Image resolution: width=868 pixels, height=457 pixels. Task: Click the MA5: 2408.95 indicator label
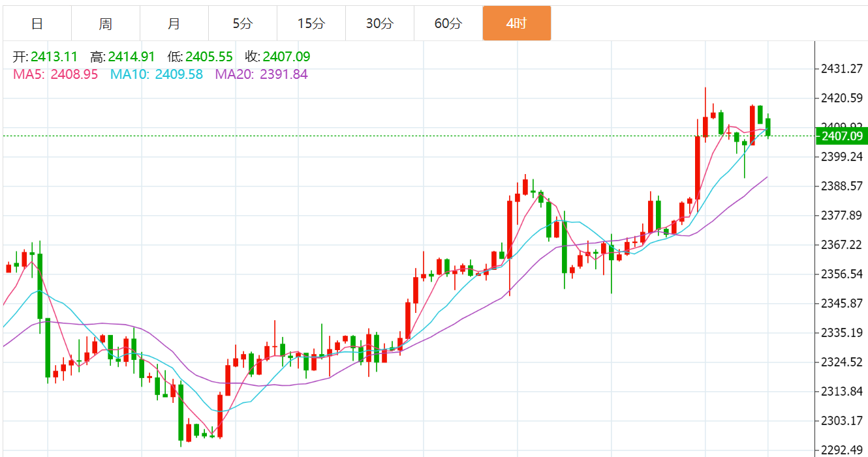click(x=55, y=74)
